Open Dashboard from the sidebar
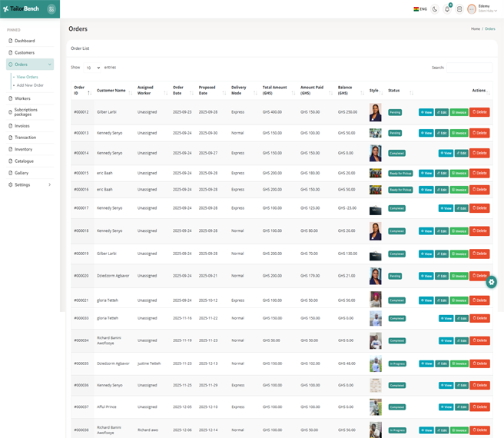 [25, 41]
